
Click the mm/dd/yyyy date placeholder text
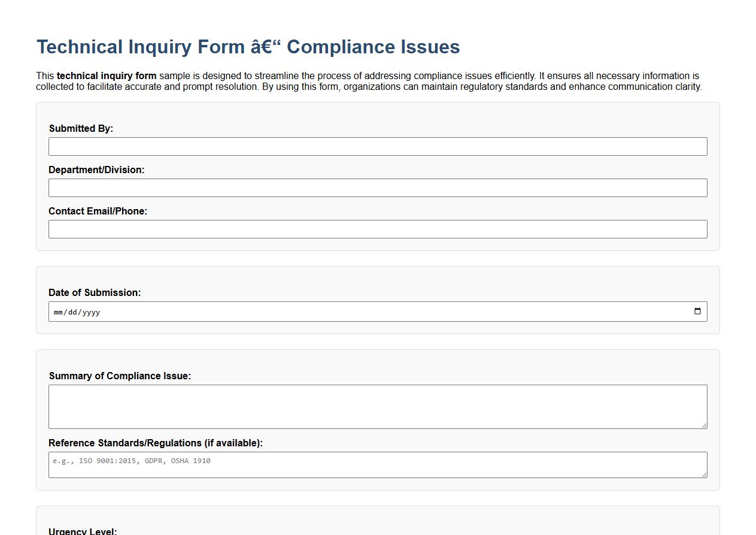point(77,312)
